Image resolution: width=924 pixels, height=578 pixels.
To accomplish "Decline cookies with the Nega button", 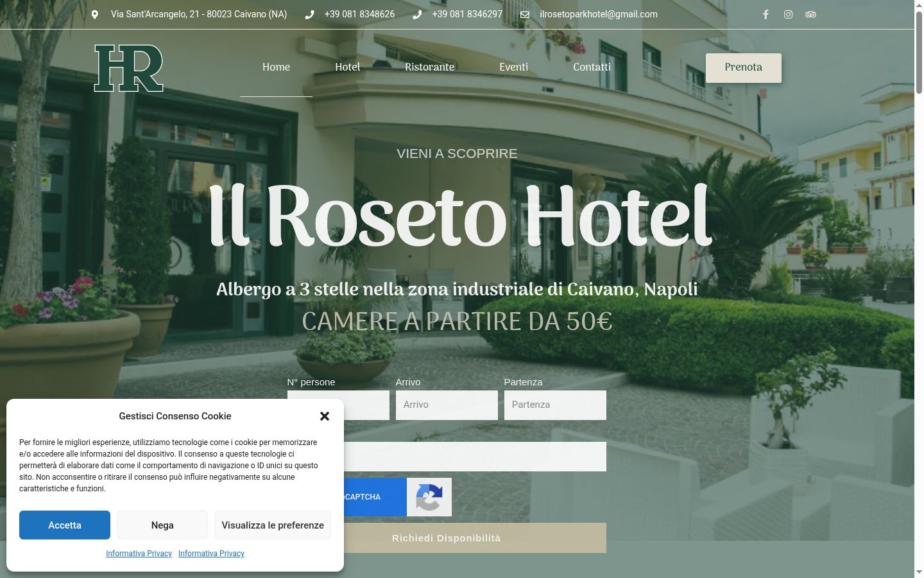I will (162, 525).
